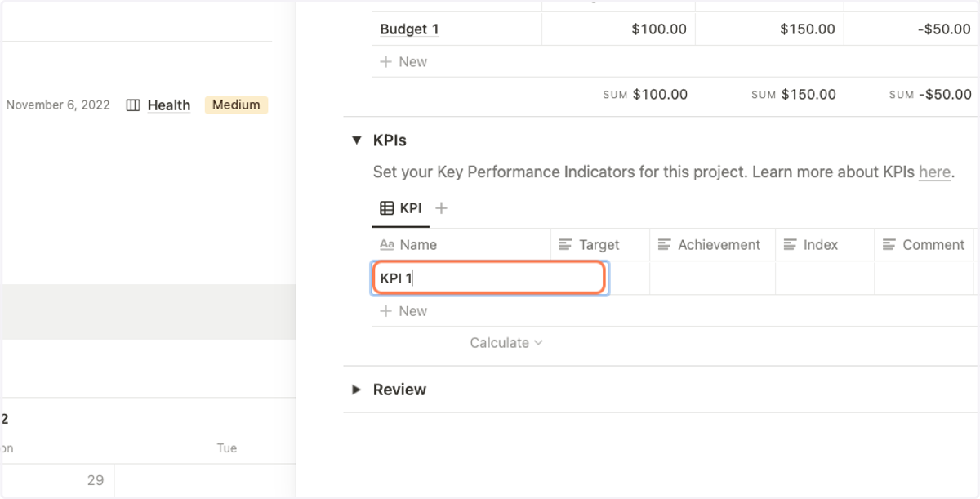The height and width of the screenshot is (499, 980).
Task: Select the KPI table view tab
Action: 401,208
